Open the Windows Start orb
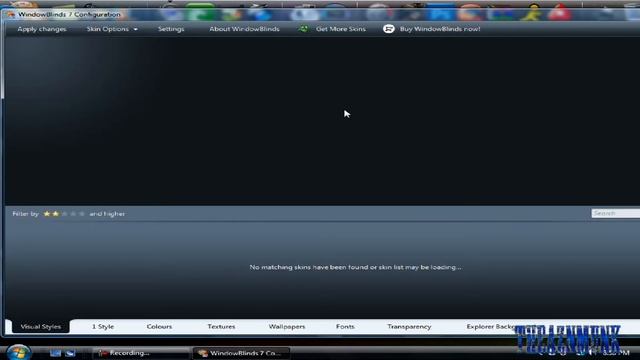This screenshot has height=360, width=640. click(x=18, y=352)
